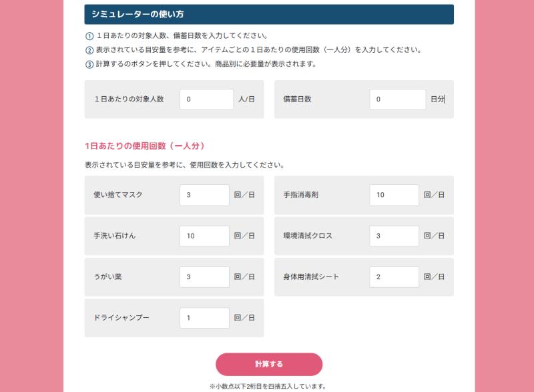Click the シミュレーターの使い方 header bar
This screenshot has width=534, height=392.
click(269, 14)
